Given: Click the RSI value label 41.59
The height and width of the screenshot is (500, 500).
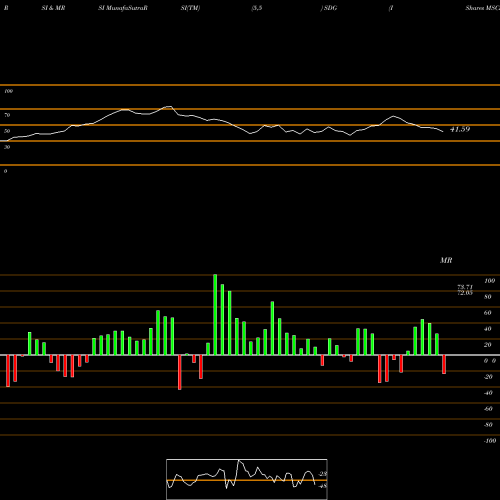Looking at the screenshot, I should (460, 129).
